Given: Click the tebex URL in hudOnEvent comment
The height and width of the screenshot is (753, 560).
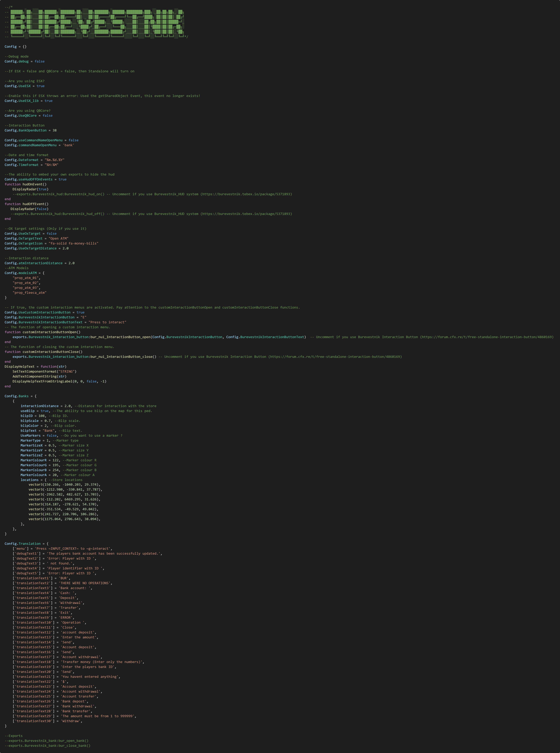Looking at the screenshot, I should coord(246,194).
